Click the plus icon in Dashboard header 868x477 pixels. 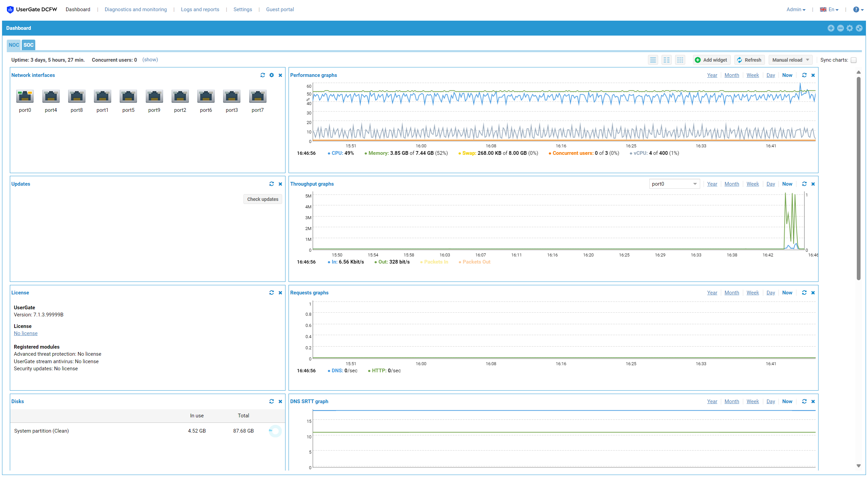click(831, 28)
